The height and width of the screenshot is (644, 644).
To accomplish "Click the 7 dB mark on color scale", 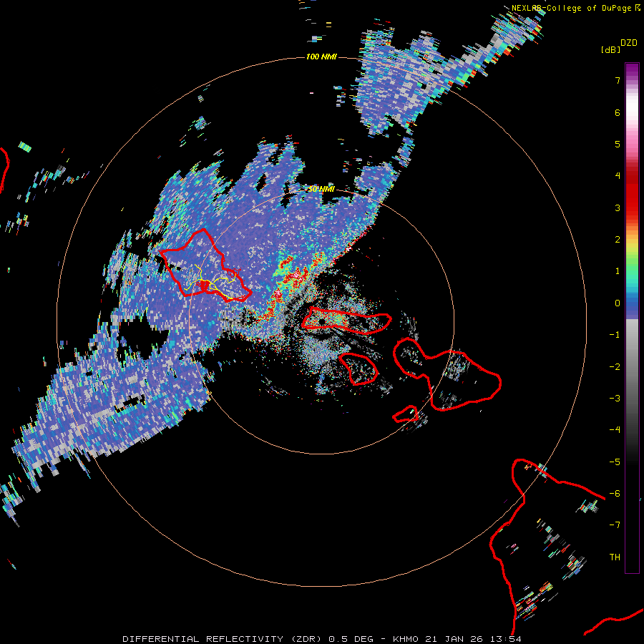I will coord(618,80).
